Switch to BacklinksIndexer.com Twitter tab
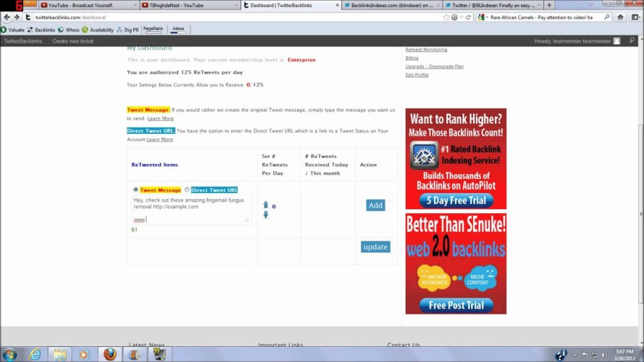Image resolution: width=644 pixels, height=362 pixels. coord(392,5)
